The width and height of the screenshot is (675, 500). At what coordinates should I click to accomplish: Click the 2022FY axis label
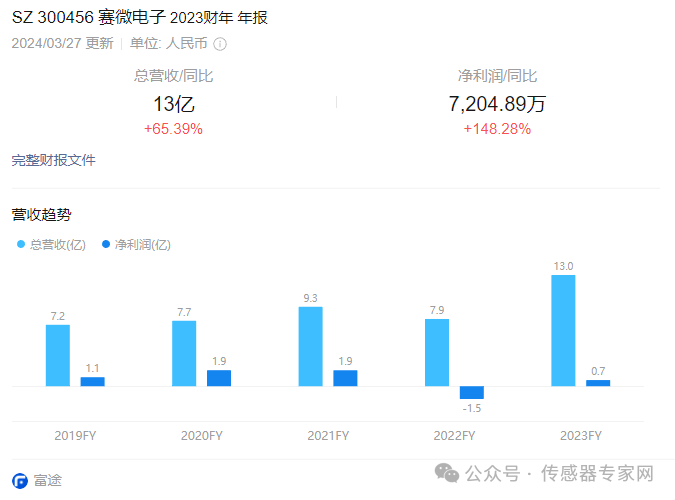point(454,435)
